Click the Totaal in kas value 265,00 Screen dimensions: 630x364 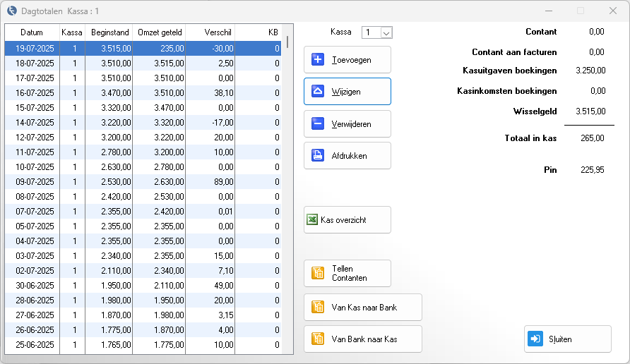tap(593, 138)
